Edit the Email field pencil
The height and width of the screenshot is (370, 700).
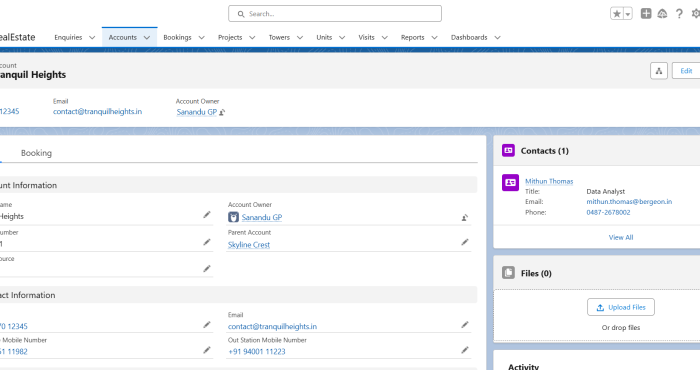tap(465, 324)
